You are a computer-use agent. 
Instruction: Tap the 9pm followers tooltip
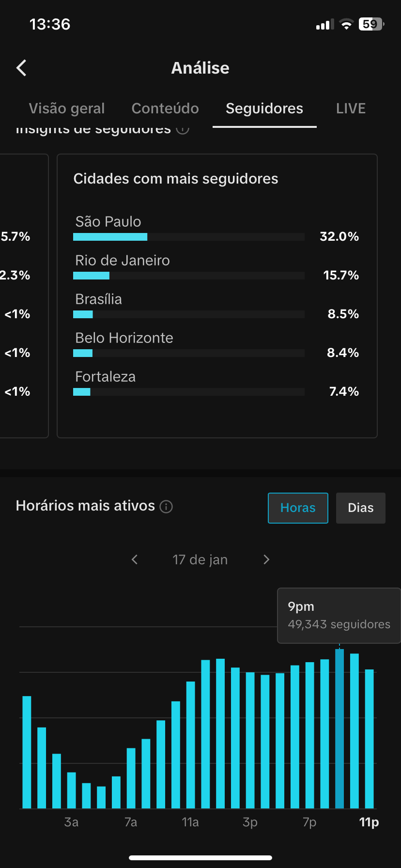point(339,615)
